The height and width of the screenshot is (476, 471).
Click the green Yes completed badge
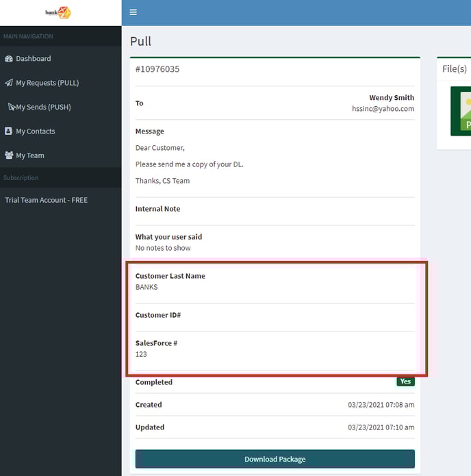405,382
